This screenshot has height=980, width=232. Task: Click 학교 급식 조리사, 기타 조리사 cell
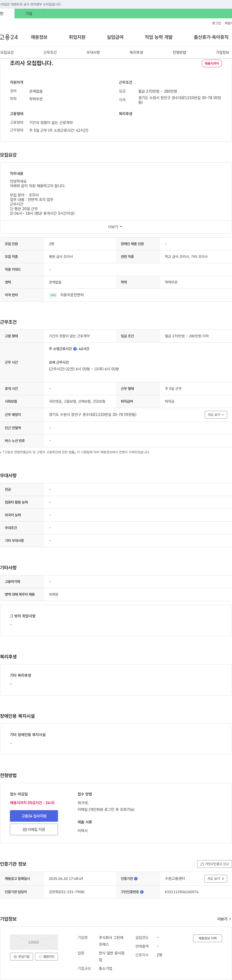point(186,257)
